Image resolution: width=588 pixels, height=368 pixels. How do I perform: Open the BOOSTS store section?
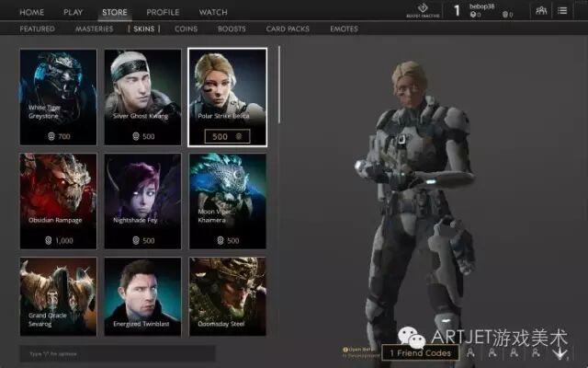tap(232, 29)
